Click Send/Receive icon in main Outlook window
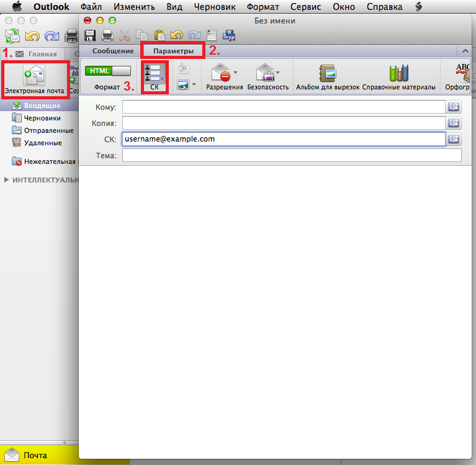The width and height of the screenshot is (476, 465). pyautogui.click(x=12, y=36)
